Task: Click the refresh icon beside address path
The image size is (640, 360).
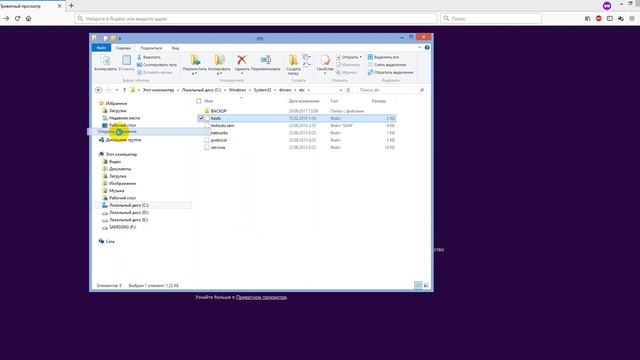Action: 348,90
